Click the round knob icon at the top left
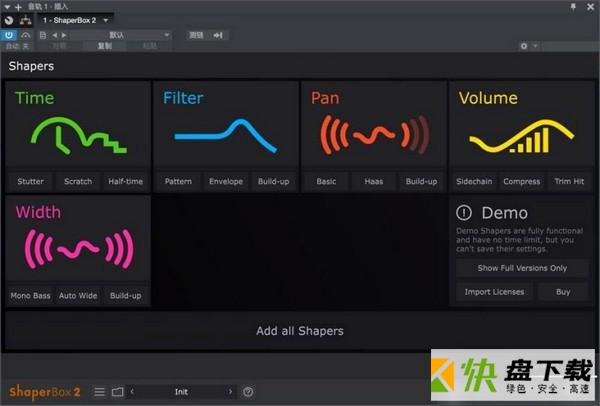Viewport: 600px width, 406px height. [9, 20]
